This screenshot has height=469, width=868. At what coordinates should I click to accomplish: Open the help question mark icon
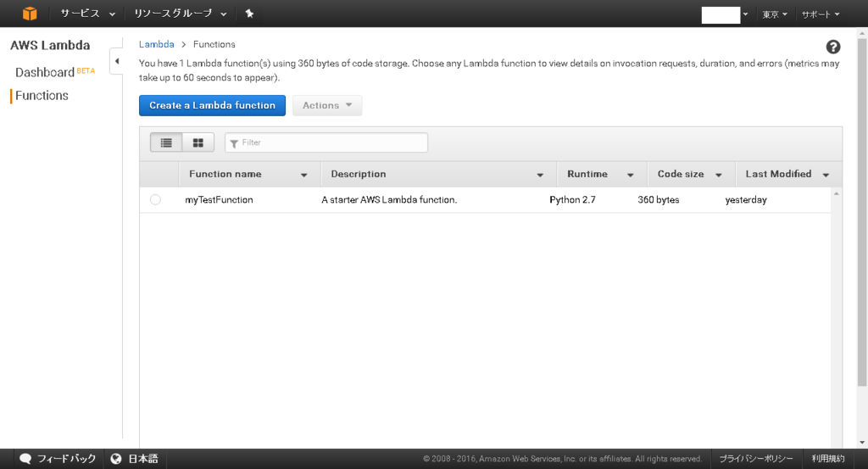pyautogui.click(x=833, y=47)
